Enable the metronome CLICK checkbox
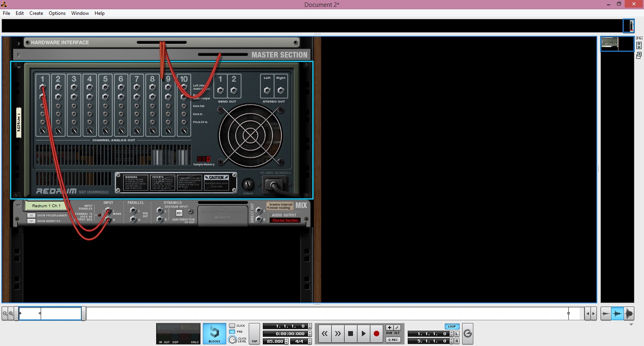The image size is (644, 346). point(232,326)
